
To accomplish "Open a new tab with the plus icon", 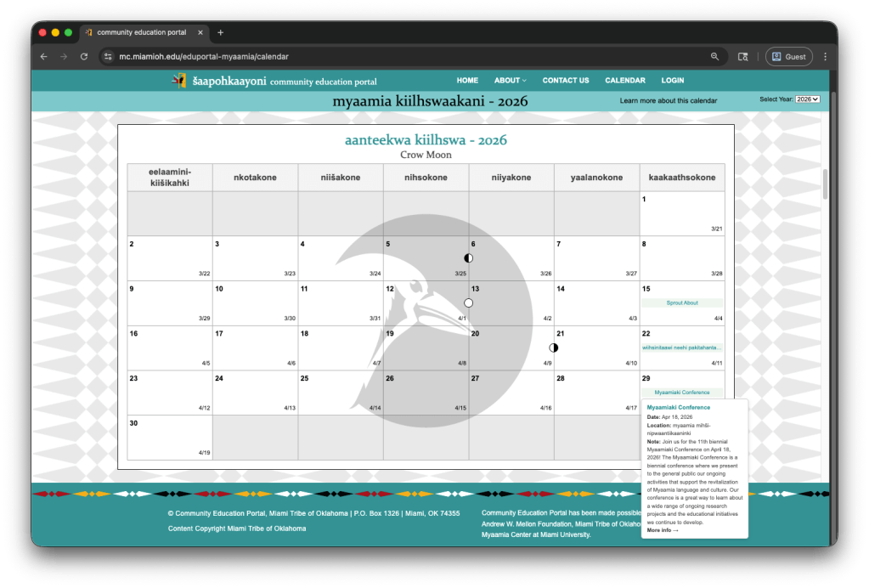I will click(220, 32).
